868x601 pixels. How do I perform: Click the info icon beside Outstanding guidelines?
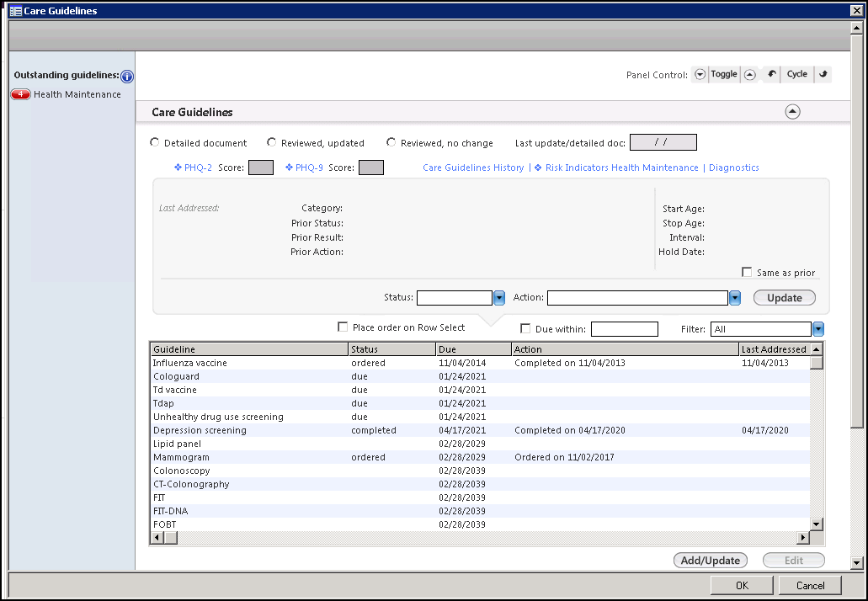(x=127, y=77)
